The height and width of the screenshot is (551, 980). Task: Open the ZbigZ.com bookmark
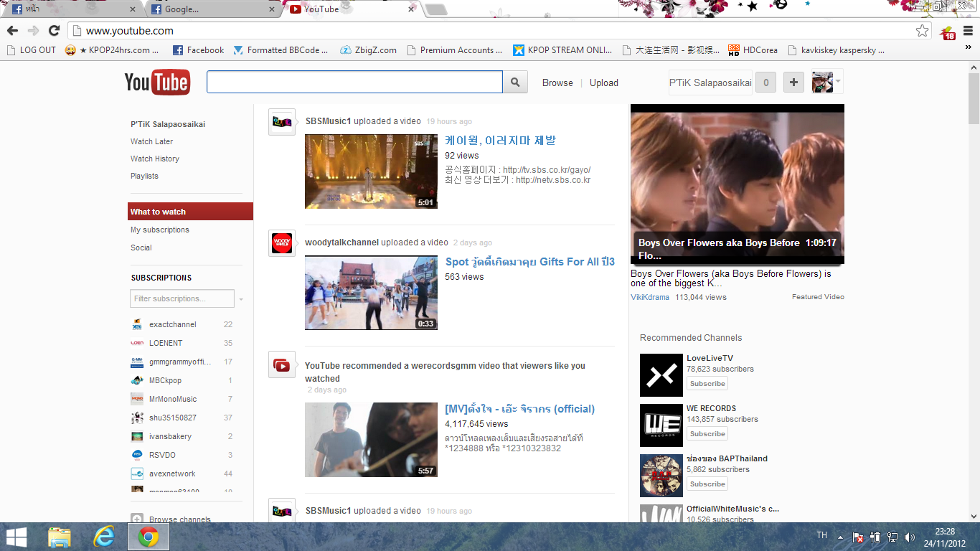[368, 50]
